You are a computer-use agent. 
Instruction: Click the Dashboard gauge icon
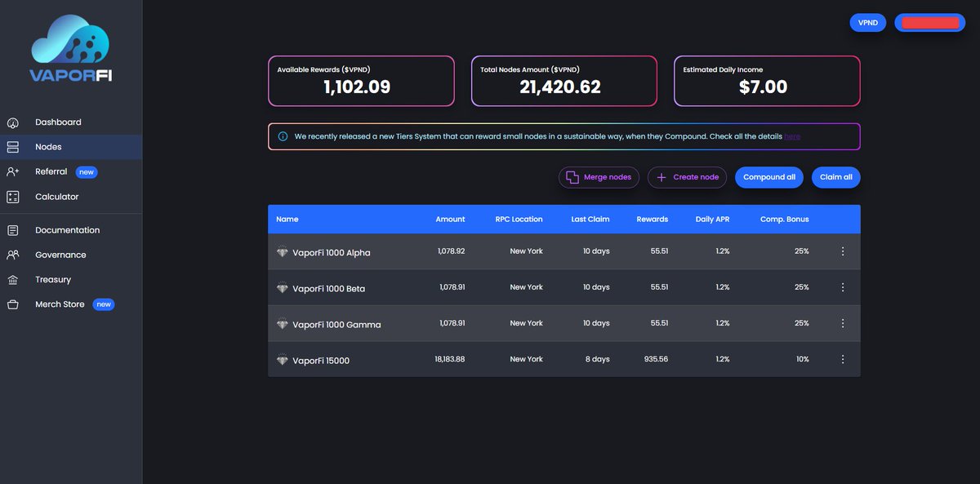coord(12,122)
